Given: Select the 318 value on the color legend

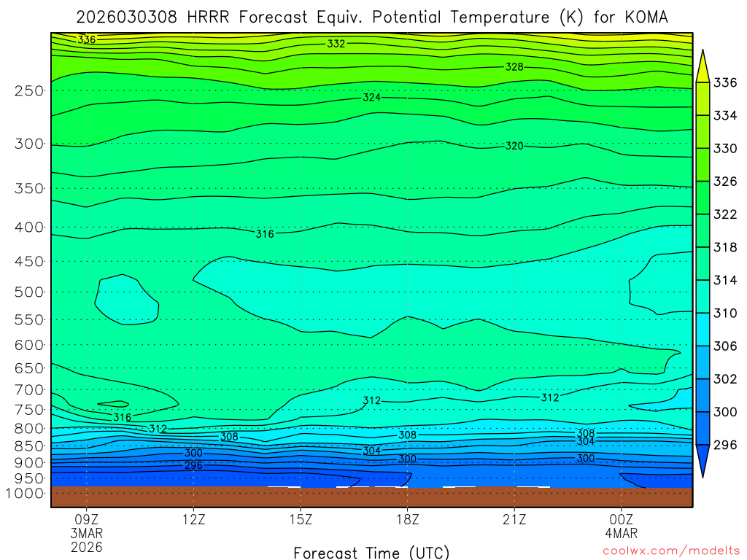Looking at the screenshot, I should click(725, 247).
